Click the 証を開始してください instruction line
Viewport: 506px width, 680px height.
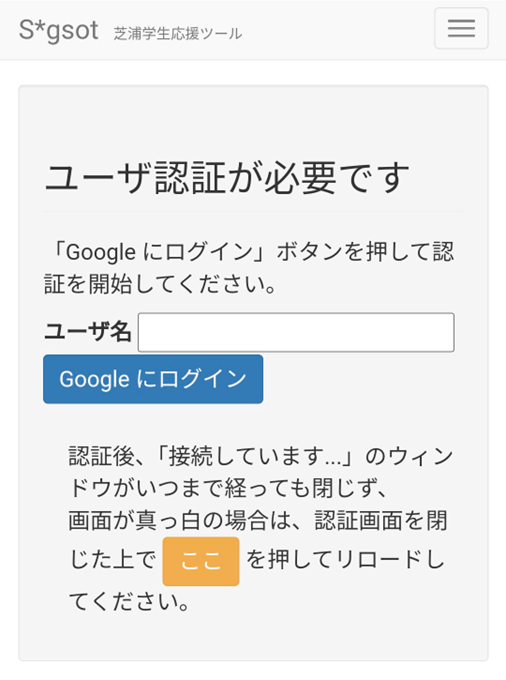[x=160, y=284]
